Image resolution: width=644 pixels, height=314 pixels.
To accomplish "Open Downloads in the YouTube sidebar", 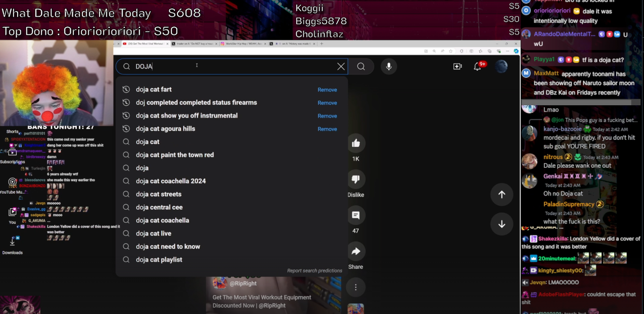I will coord(12,246).
